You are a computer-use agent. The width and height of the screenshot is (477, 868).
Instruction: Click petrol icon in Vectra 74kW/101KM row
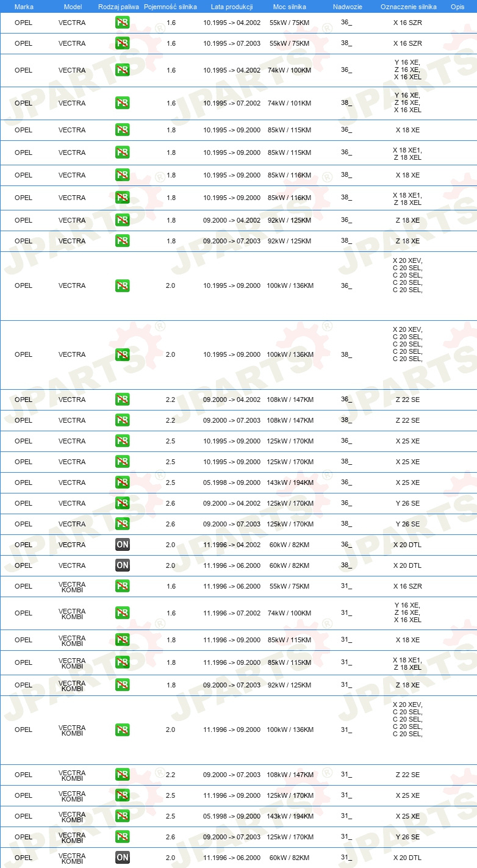click(x=123, y=103)
